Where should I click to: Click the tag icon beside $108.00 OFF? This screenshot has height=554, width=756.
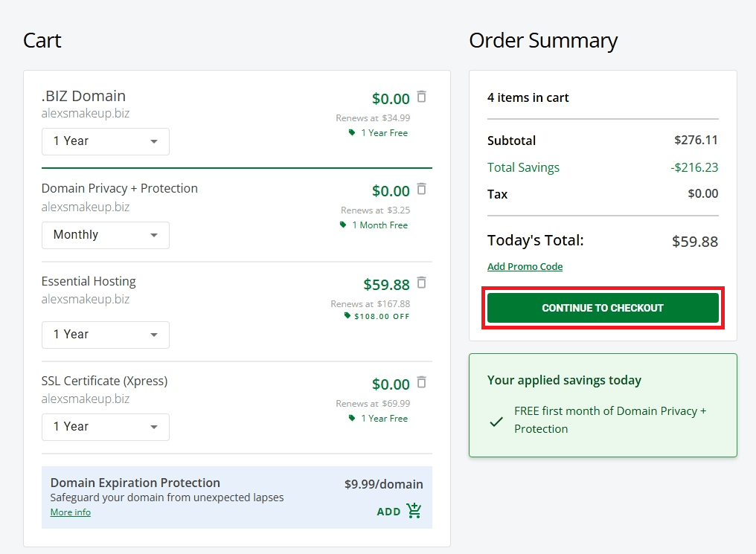pos(347,316)
